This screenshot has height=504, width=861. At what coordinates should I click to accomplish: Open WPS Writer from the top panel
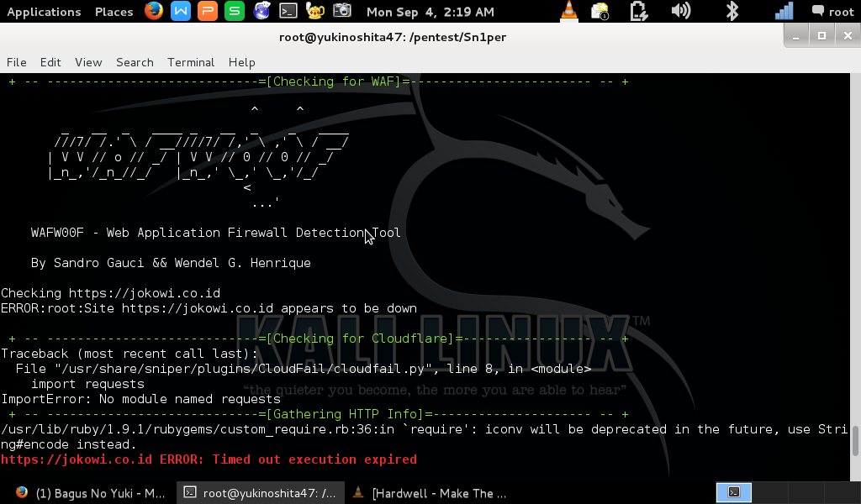click(181, 11)
